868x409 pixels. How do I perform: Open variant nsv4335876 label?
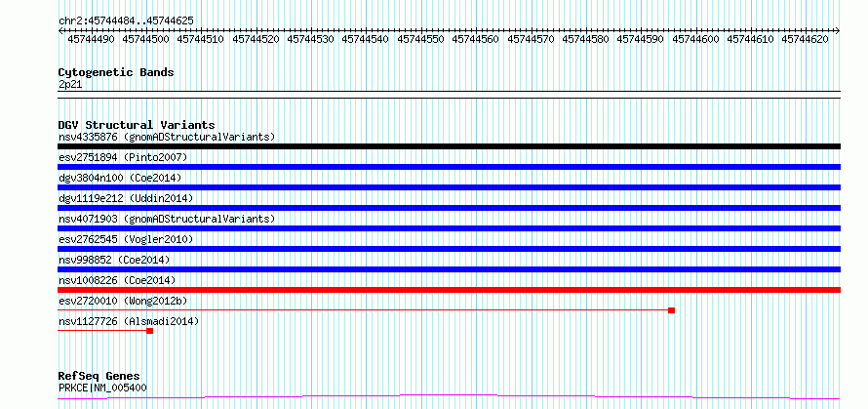click(167, 137)
